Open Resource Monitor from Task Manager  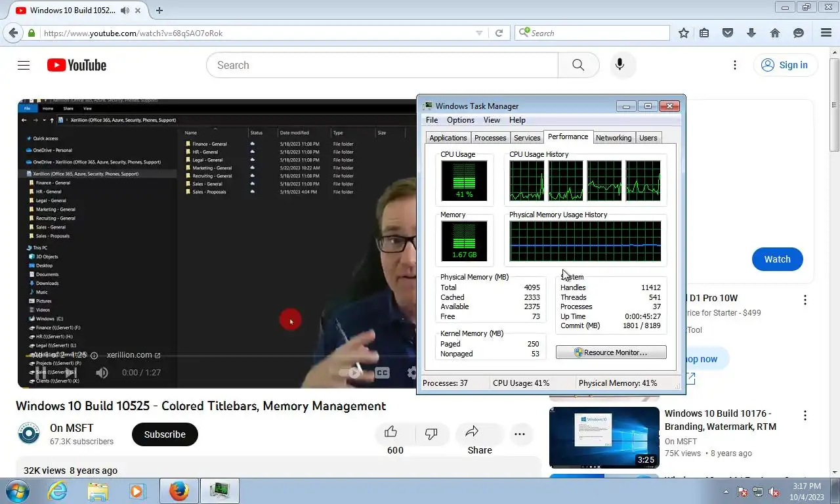tap(611, 352)
